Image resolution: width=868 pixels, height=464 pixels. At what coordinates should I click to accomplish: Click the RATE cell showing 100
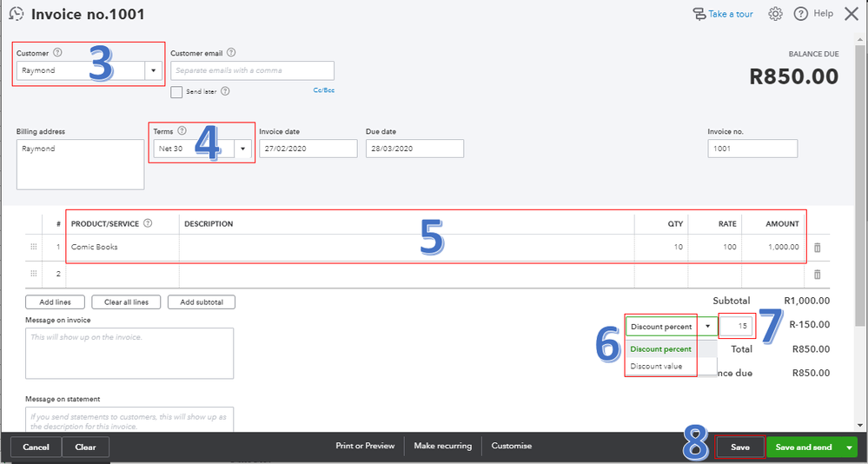pos(714,247)
